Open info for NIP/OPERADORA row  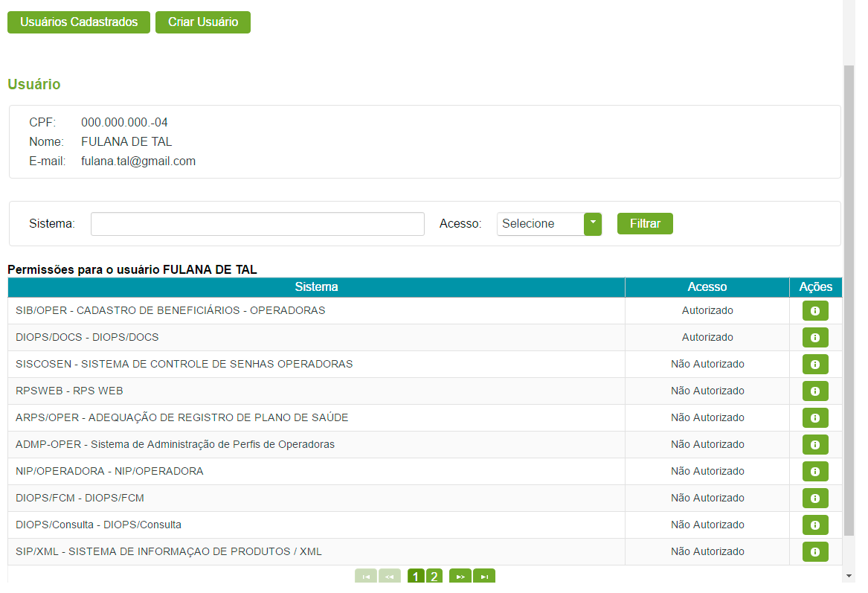pos(814,471)
